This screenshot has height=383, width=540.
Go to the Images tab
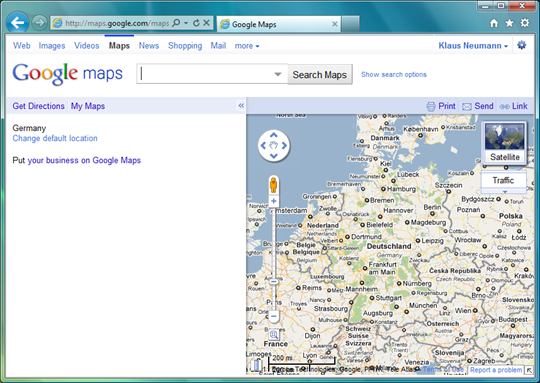[x=52, y=46]
